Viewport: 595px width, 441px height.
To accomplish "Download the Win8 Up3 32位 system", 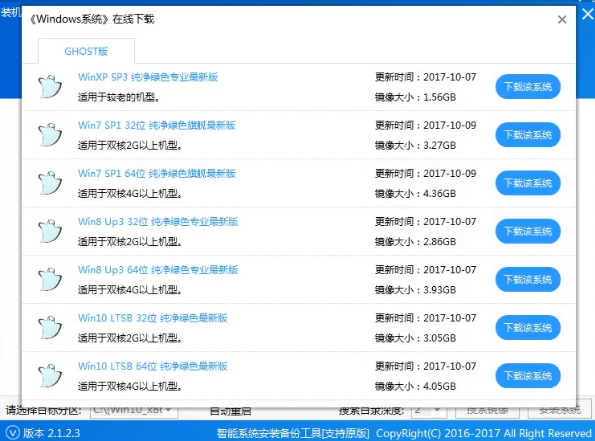I will (528, 232).
